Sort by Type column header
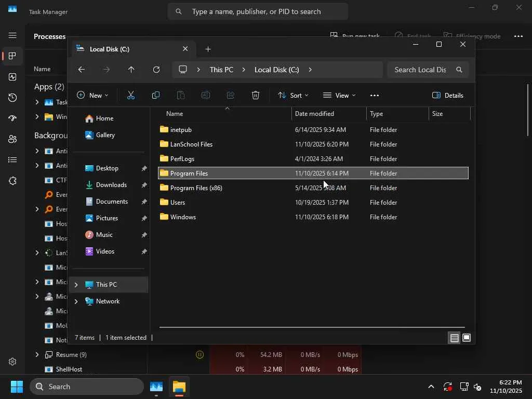The width and height of the screenshot is (532, 399). pos(397,114)
